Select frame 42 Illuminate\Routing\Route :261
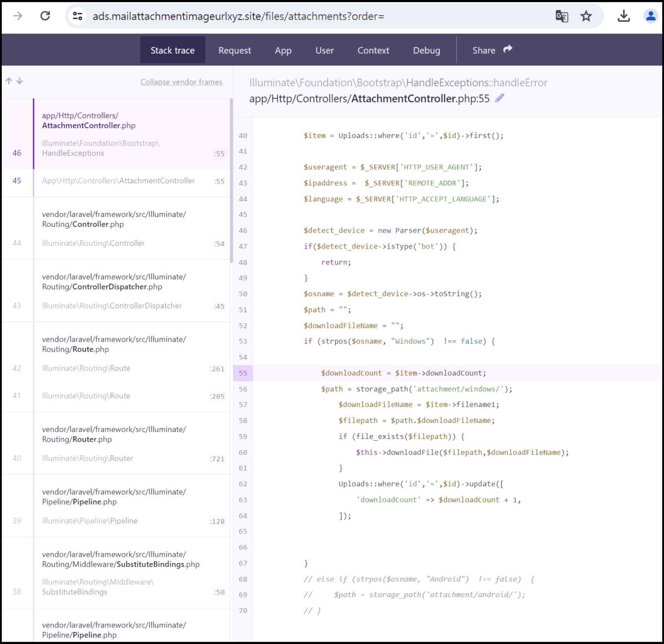 tap(116, 368)
